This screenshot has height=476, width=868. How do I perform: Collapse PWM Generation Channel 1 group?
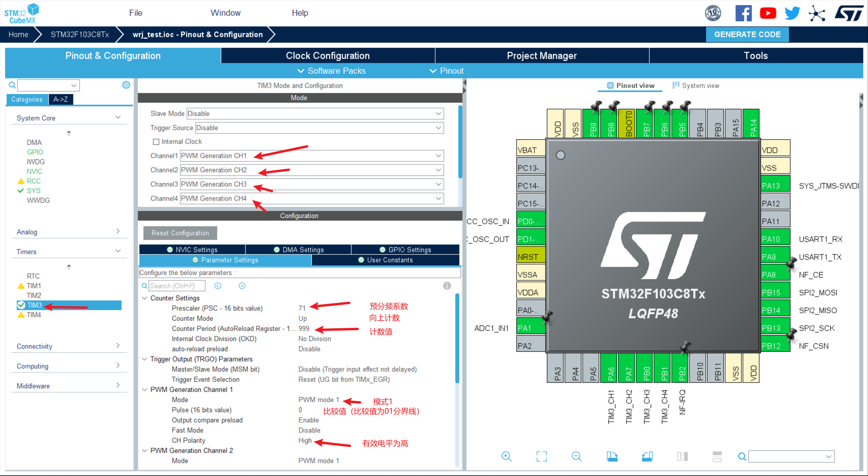(144, 390)
